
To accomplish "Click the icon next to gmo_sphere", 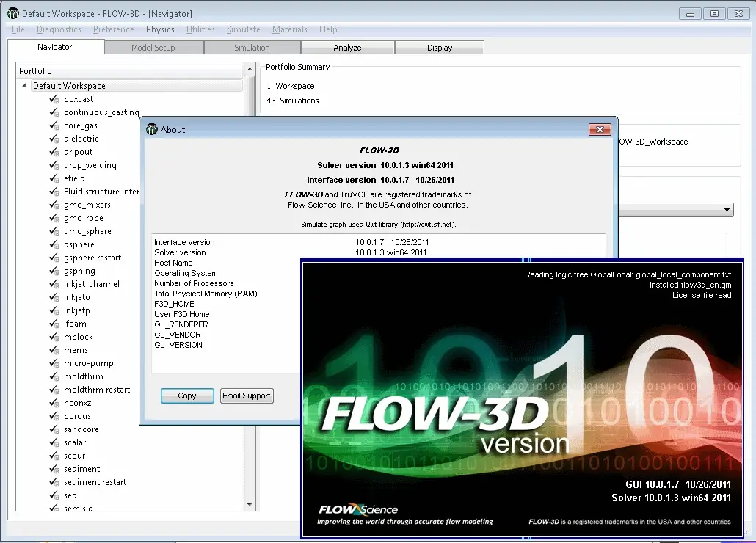I will tap(54, 231).
